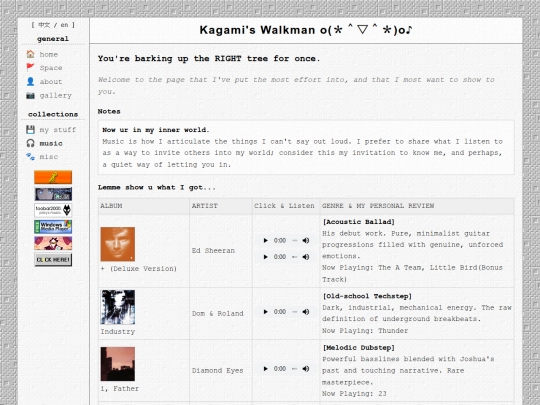Play the Diamond Eyes track
This screenshot has width=540, height=405.
point(265,369)
